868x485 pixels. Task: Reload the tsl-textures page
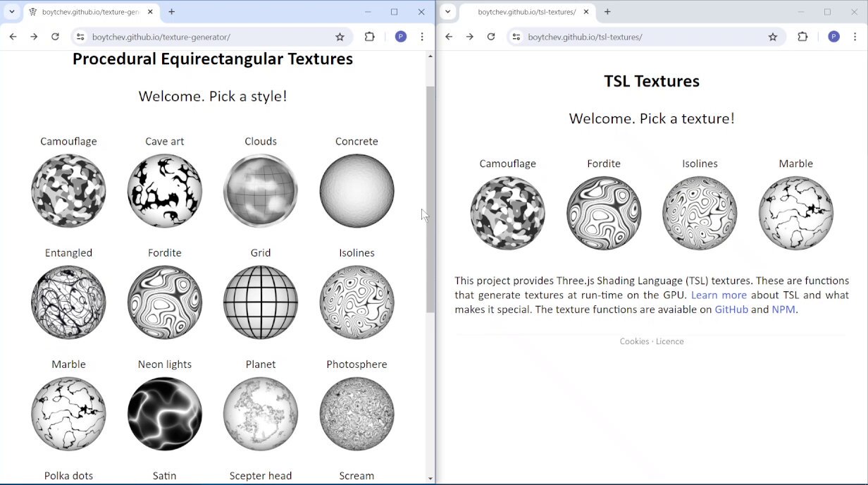tap(491, 37)
